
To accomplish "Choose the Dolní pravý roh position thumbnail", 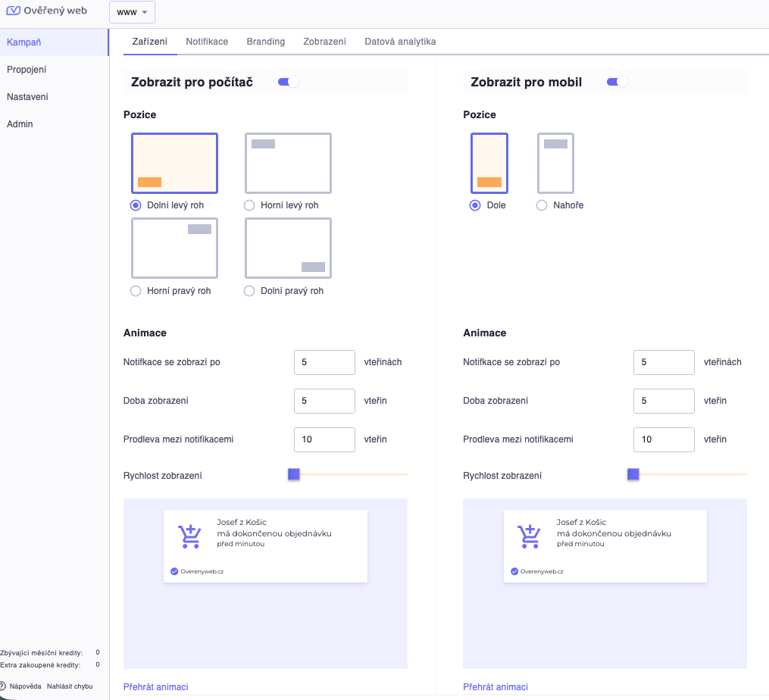I will pyautogui.click(x=288, y=248).
